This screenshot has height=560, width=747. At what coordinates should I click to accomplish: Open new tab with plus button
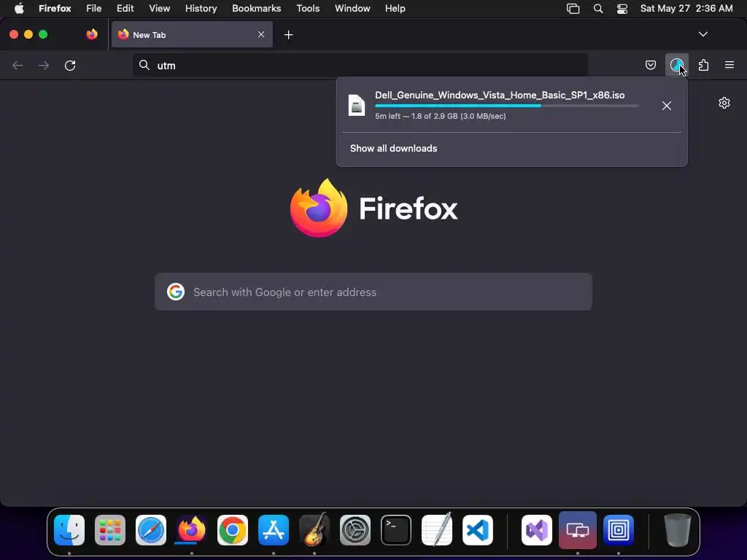click(288, 35)
